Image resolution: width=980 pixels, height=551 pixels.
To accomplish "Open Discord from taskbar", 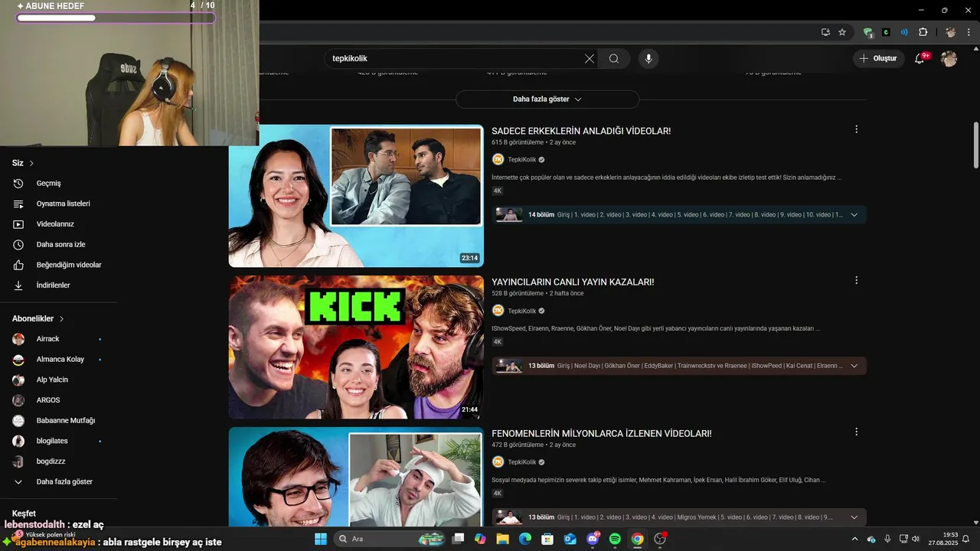I will (x=593, y=539).
